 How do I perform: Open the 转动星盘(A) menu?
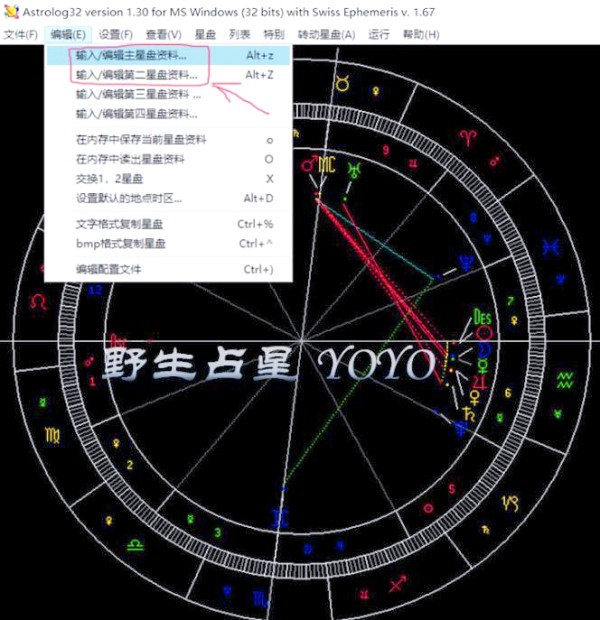326,35
